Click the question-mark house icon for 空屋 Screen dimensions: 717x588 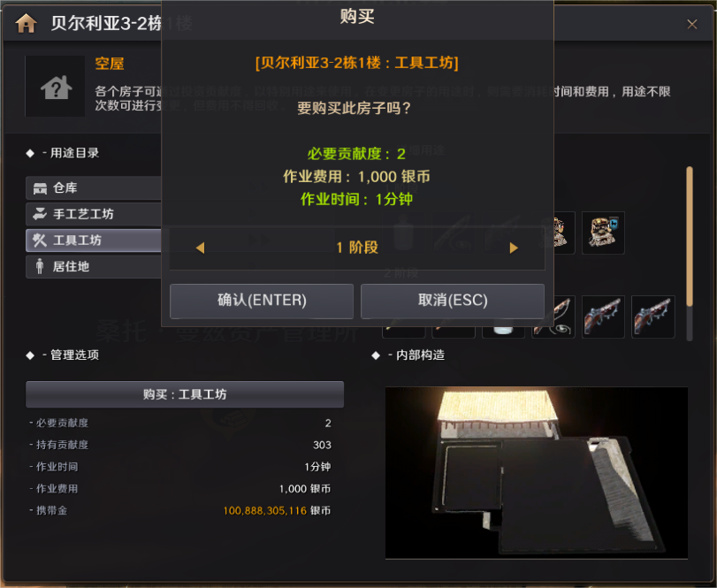tap(56, 87)
